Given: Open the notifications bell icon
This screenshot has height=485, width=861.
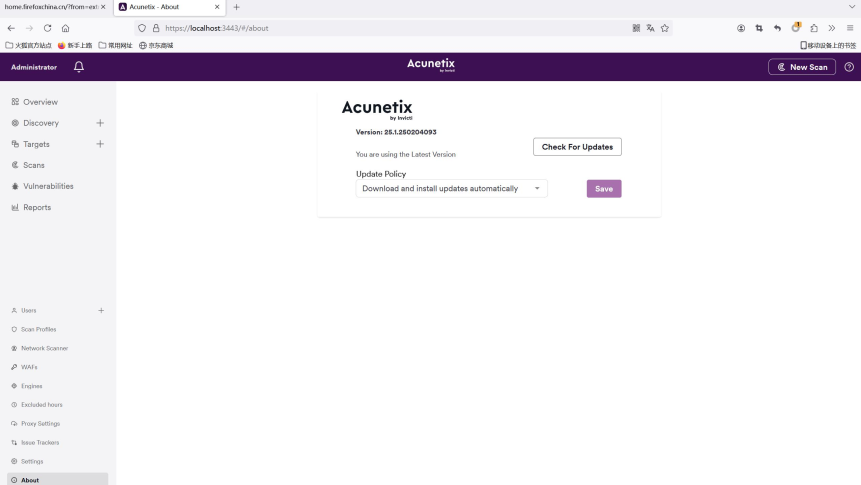Looking at the screenshot, I should tap(79, 67).
